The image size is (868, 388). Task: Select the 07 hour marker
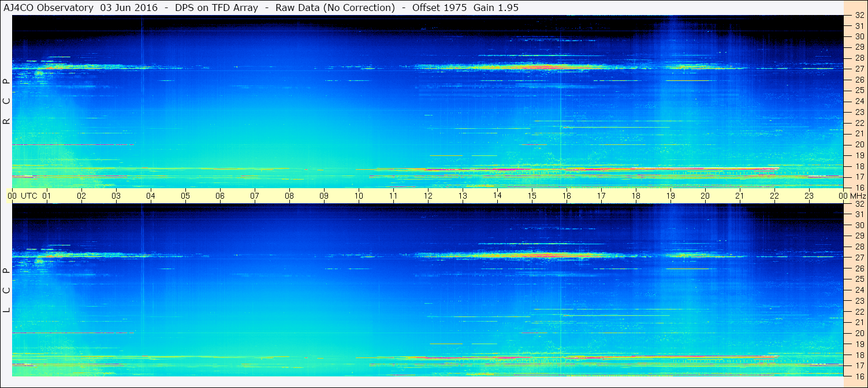point(255,196)
